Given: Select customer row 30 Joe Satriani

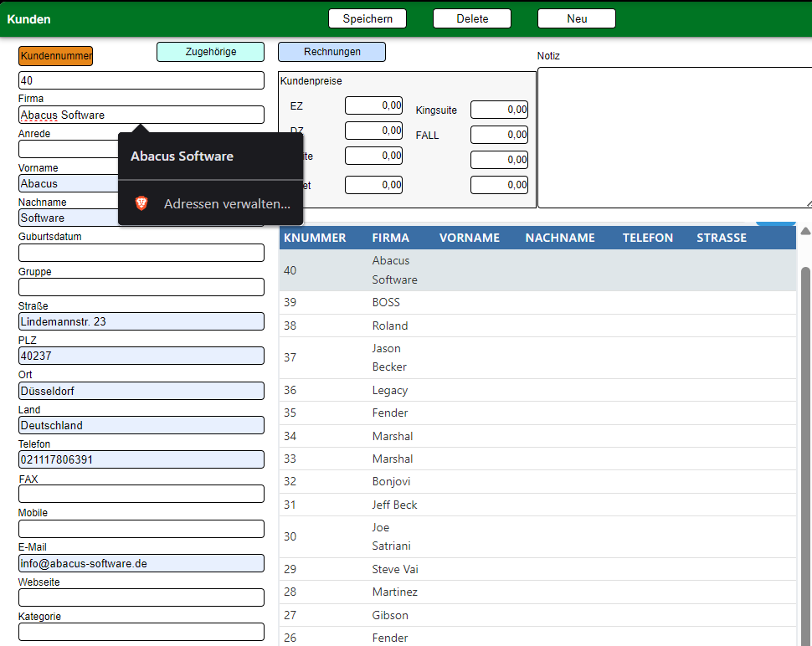Looking at the screenshot, I should [x=537, y=536].
